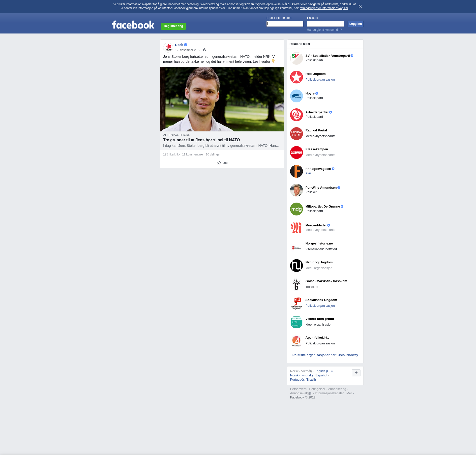Click Politisk organisasjon under Rød Ungdom

click(x=320, y=80)
